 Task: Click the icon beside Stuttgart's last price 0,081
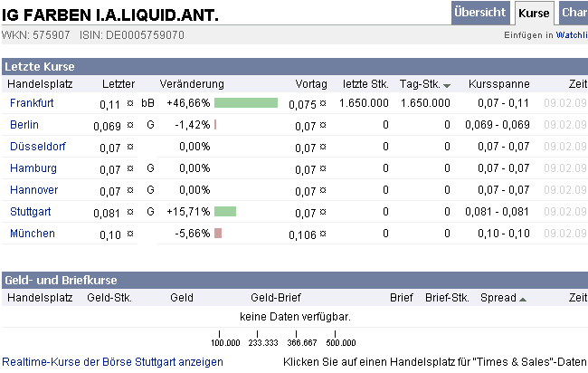pos(130,212)
